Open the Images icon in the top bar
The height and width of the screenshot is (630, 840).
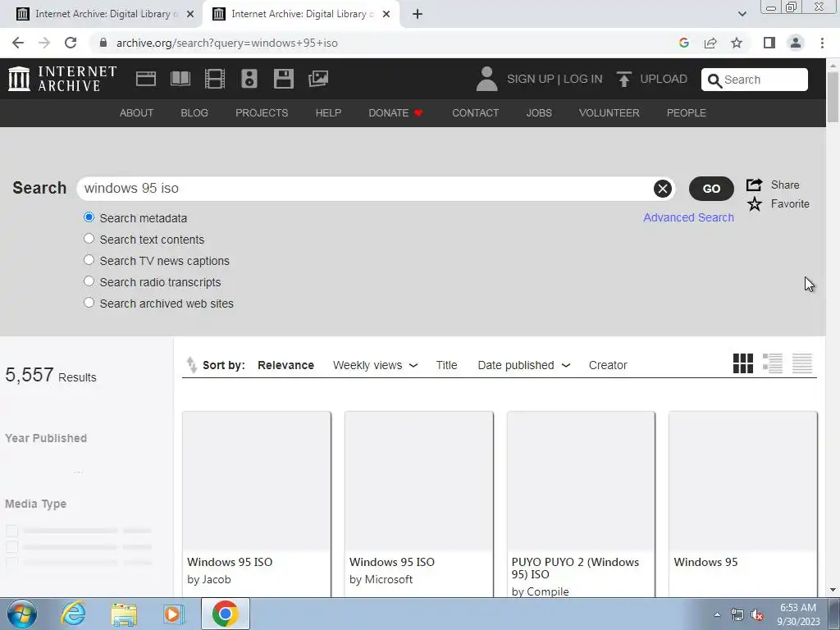pos(318,79)
